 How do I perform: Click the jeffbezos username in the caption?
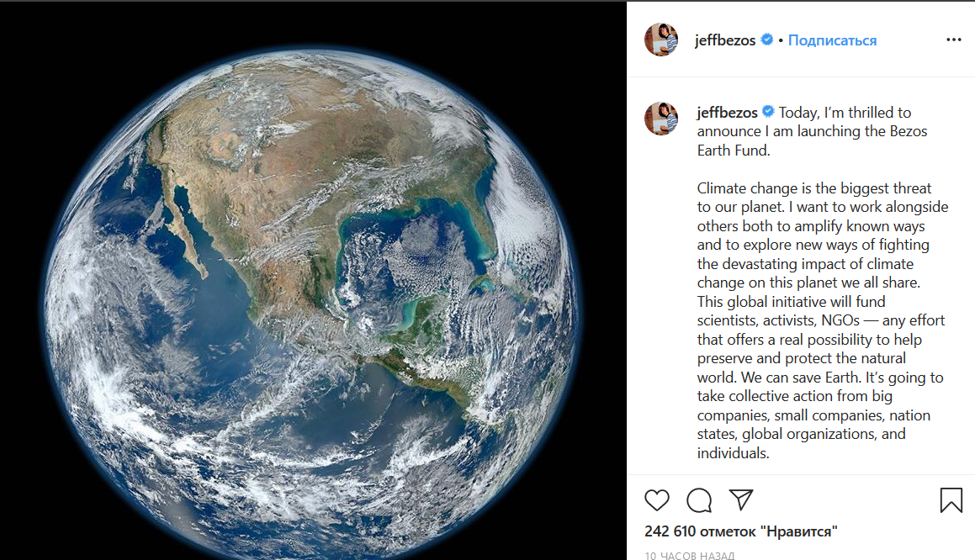click(x=727, y=112)
